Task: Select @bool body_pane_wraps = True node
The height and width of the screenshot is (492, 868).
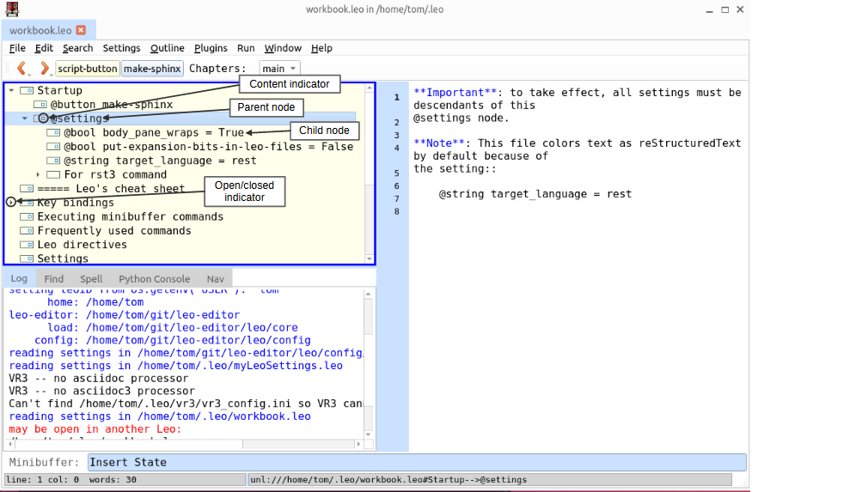Action: tap(154, 133)
